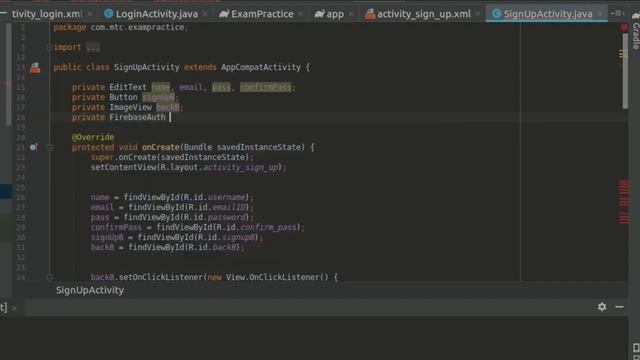640x360 pixels.
Task: Click the red error indicator at top of editor
Action: coord(624,27)
